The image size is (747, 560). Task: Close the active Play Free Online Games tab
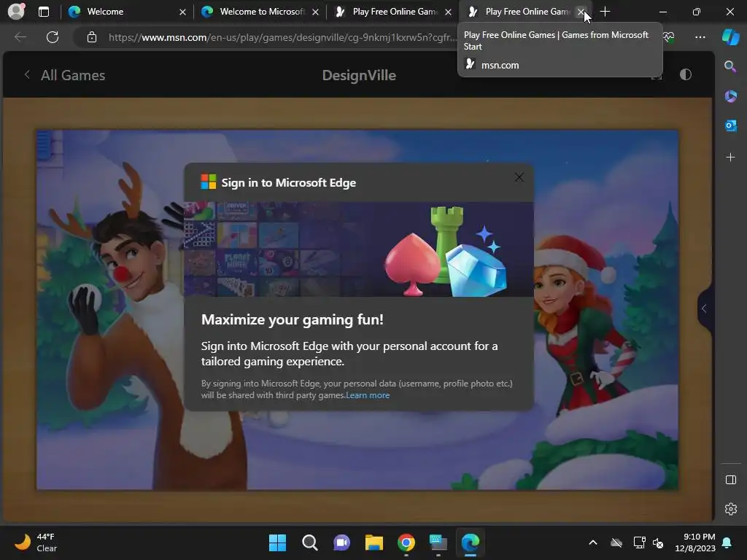[x=581, y=12]
